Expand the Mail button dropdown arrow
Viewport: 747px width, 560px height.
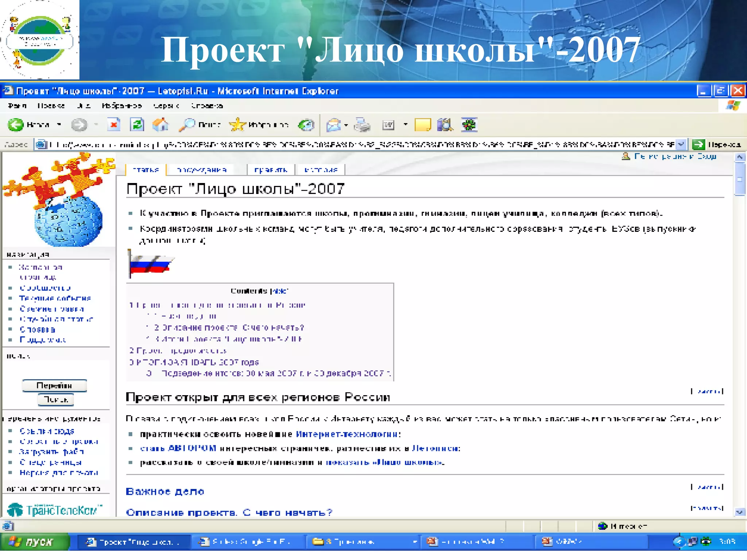click(346, 125)
